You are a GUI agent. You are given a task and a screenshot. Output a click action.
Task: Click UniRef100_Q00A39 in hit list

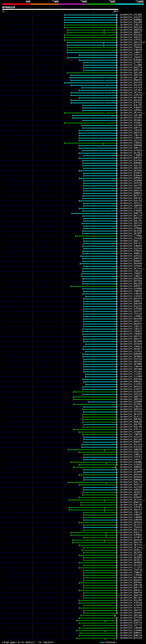point(131,344)
